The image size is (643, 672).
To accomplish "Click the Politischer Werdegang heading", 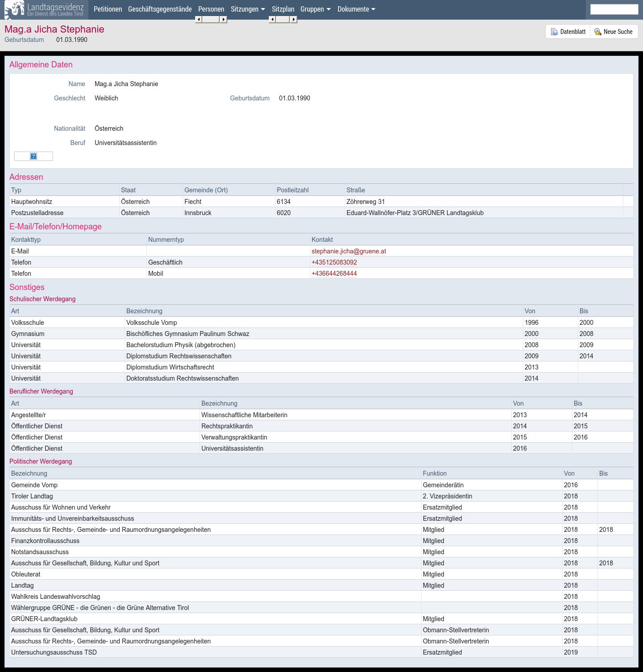I will coord(41,461).
